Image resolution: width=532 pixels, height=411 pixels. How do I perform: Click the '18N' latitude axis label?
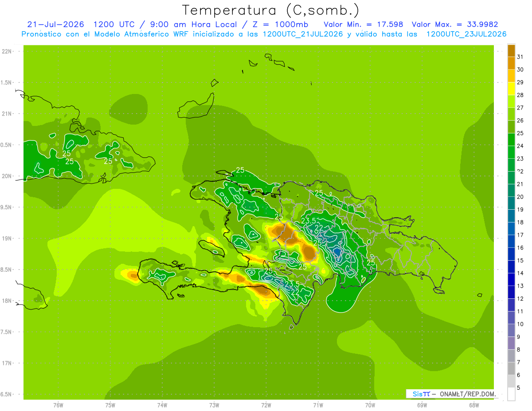click(x=6, y=301)
